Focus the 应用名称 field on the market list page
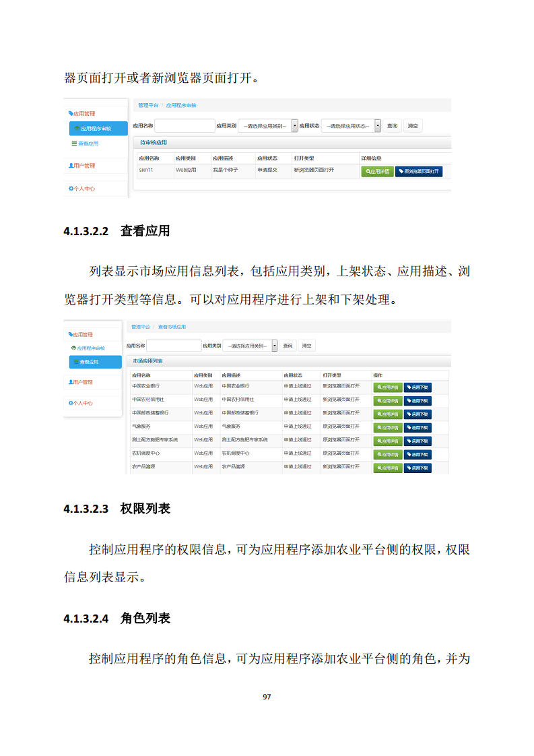This screenshot has height=756, width=534. pos(174,346)
